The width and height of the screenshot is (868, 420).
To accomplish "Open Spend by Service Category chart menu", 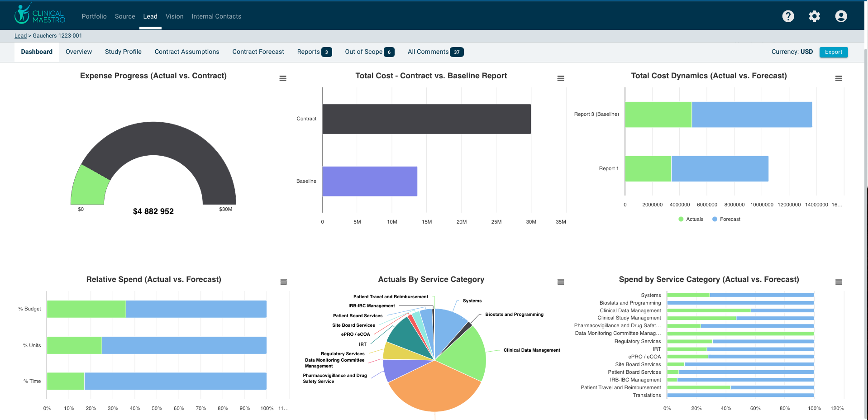I will 838,282.
